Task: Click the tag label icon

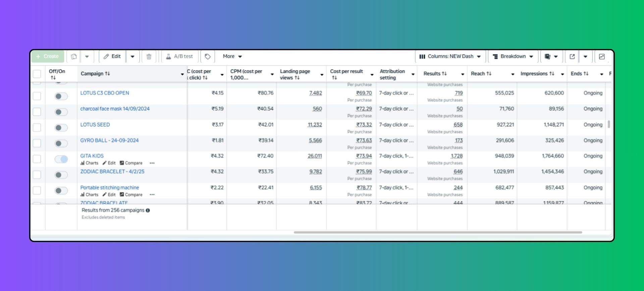Action: click(208, 56)
